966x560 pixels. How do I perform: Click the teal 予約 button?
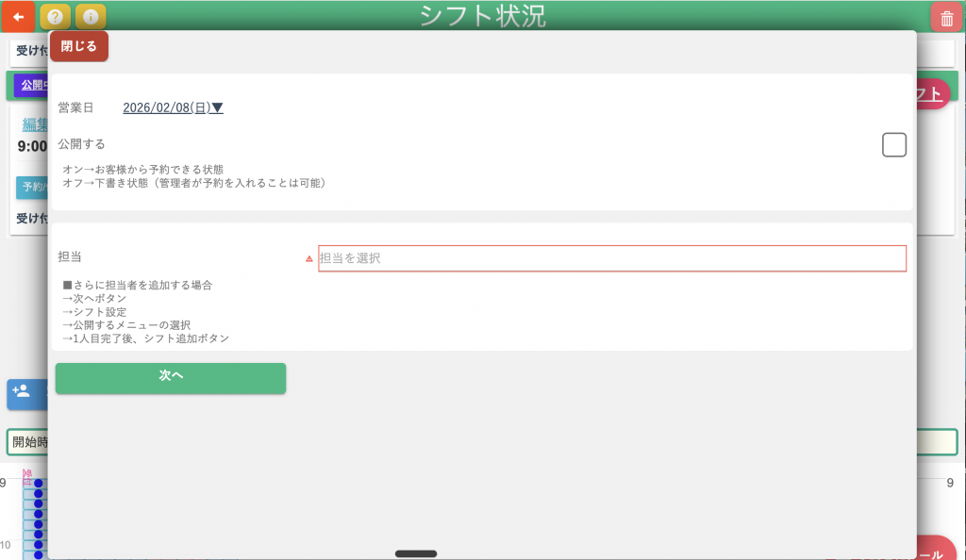[x=32, y=187]
